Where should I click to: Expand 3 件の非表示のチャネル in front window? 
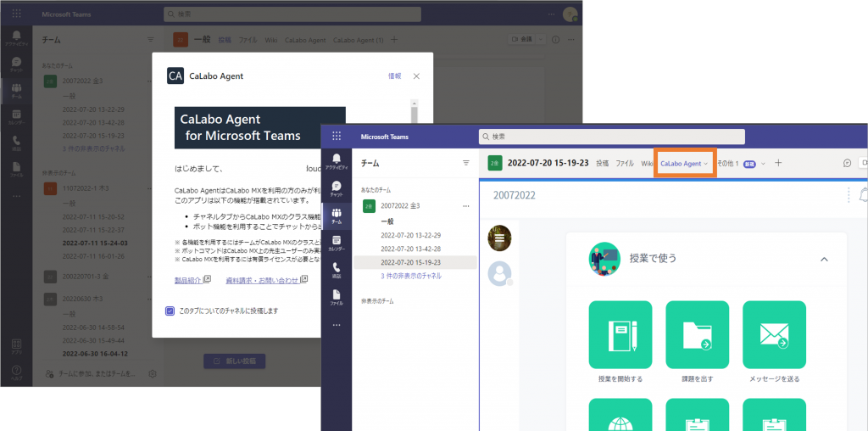(411, 276)
